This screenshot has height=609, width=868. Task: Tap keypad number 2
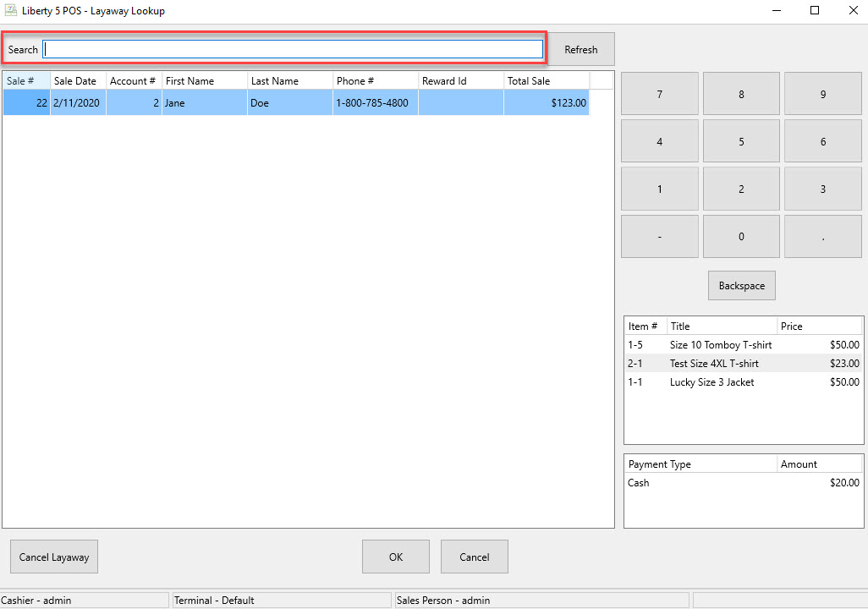[741, 189]
